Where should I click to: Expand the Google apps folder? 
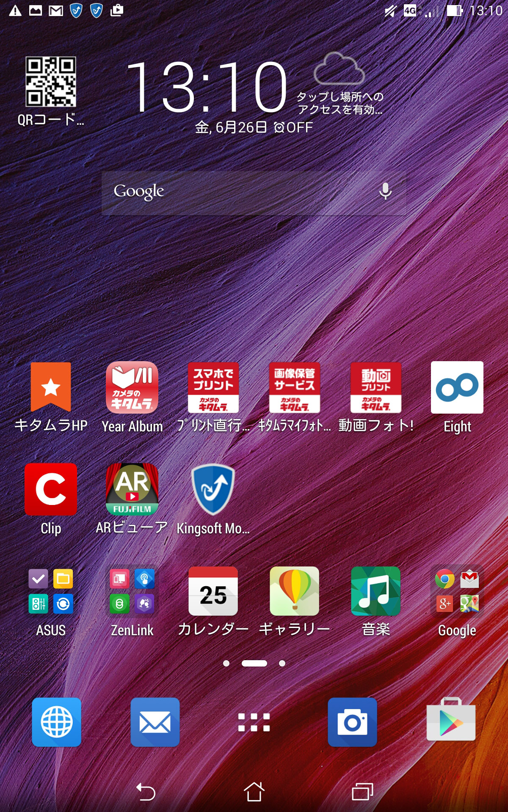457,591
